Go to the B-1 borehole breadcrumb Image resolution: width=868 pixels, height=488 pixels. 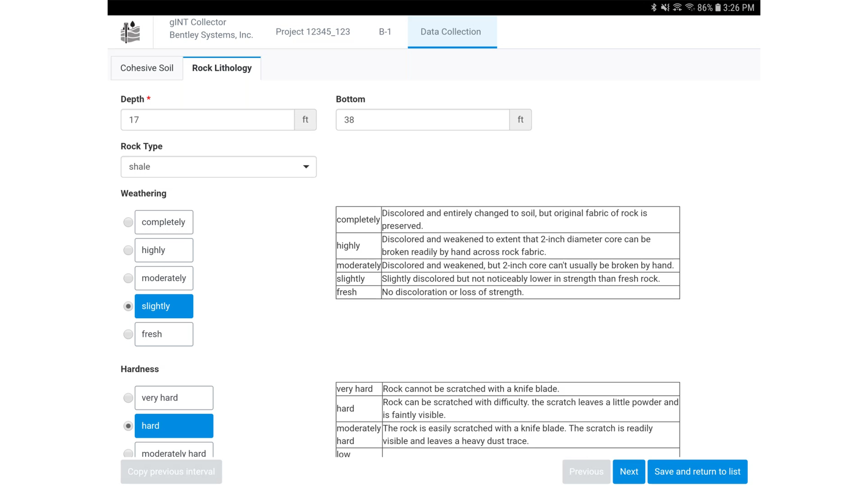(385, 32)
